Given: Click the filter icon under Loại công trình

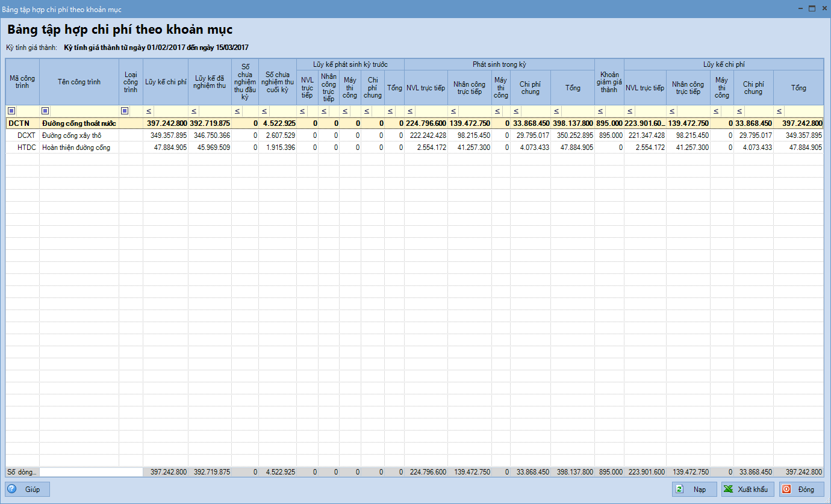Looking at the screenshot, I should [x=125, y=111].
